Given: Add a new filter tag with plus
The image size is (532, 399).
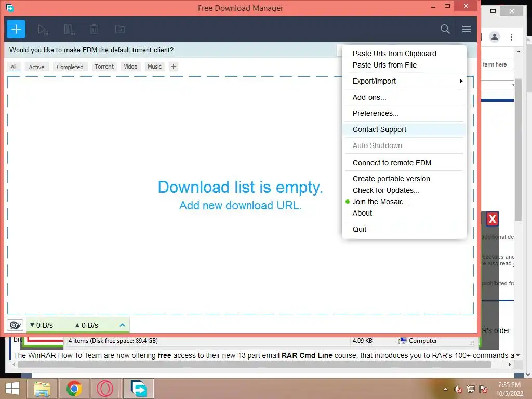Looking at the screenshot, I should pos(174,66).
